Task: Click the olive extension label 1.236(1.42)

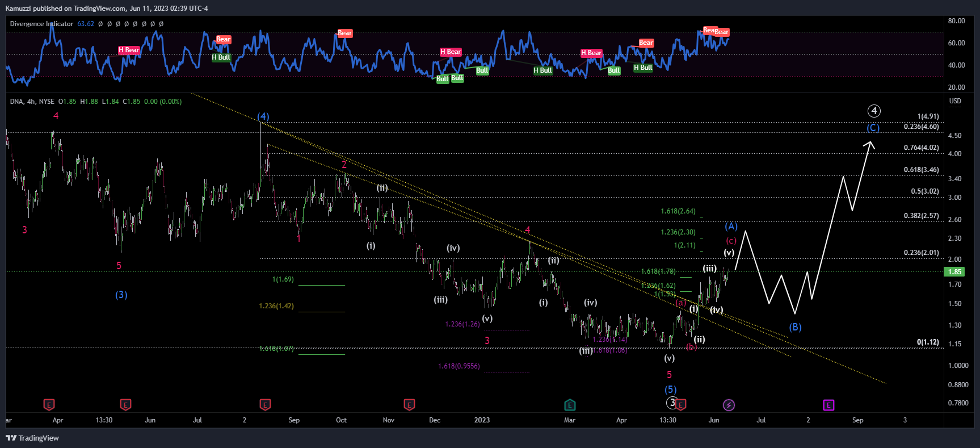Action: (x=276, y=306)
